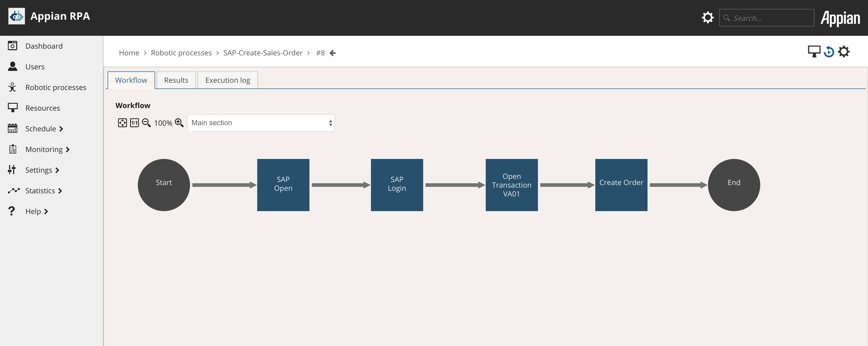Click the Settings sliders icon
Screen dimensions: 868x346
coord(12,170)
